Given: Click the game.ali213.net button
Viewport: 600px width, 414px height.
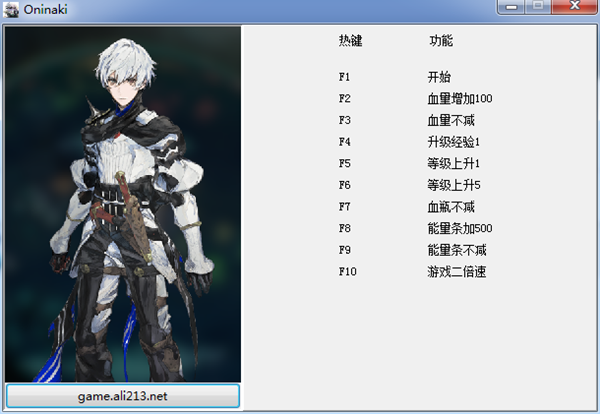Looking at the screenshot, I should [123, 396].
